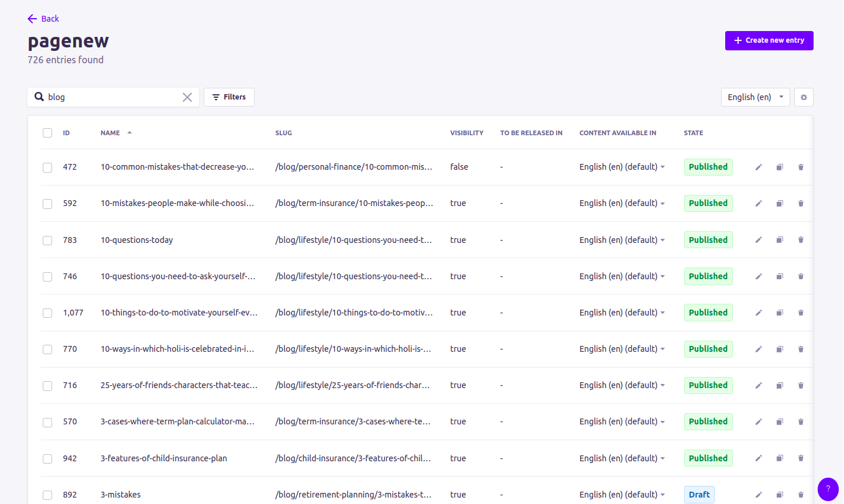This screenshot has height=504, width=844.
Task: Edit entry 770 with pencil icon
Action: coord(759,349)
